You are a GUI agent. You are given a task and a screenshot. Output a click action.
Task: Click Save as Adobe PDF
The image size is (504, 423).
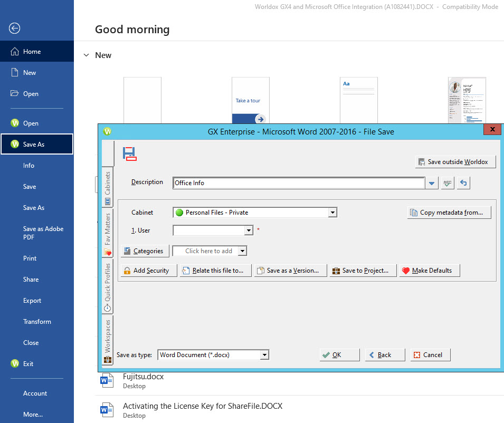[37, 233]
